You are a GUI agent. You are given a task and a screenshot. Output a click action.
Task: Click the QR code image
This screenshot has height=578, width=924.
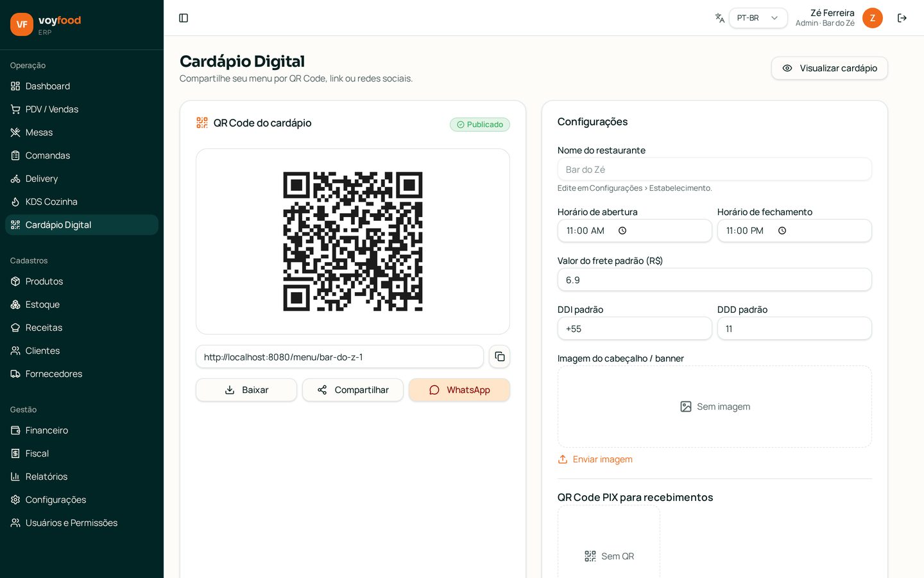click(353, 241)
